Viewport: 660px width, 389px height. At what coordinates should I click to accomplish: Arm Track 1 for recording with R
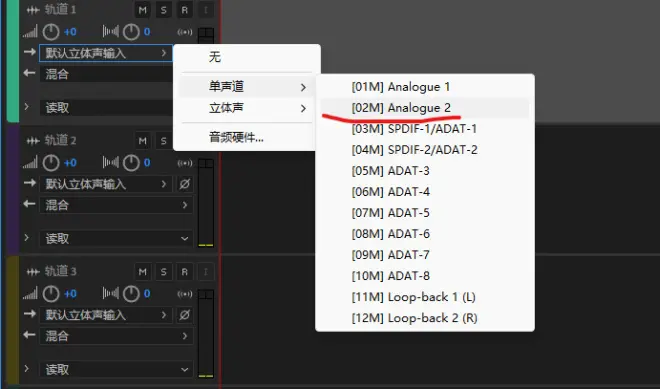[x=184, y=10]
